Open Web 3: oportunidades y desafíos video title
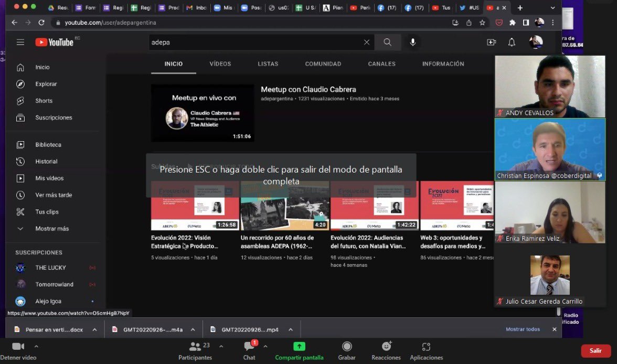Screen dimensions: 617x364 click(453, 242)
